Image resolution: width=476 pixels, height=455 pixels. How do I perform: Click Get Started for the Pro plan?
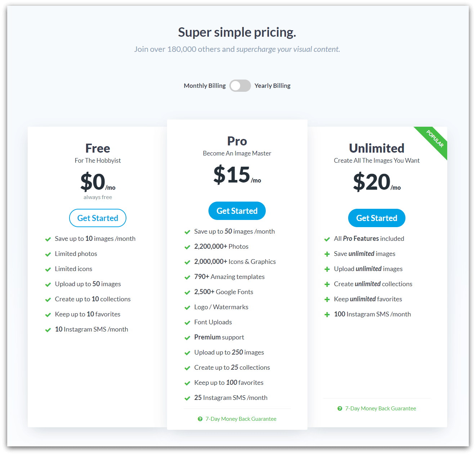(237, 211)
